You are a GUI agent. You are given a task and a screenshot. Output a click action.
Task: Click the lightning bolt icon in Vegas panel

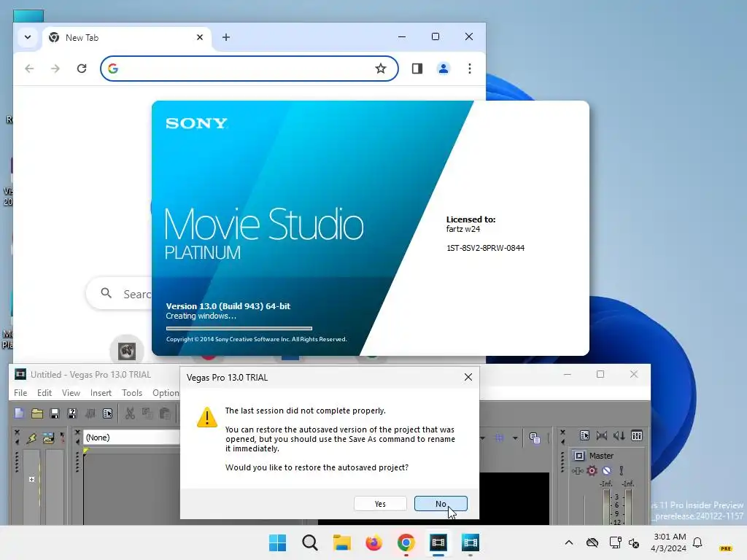coord(32,437)
